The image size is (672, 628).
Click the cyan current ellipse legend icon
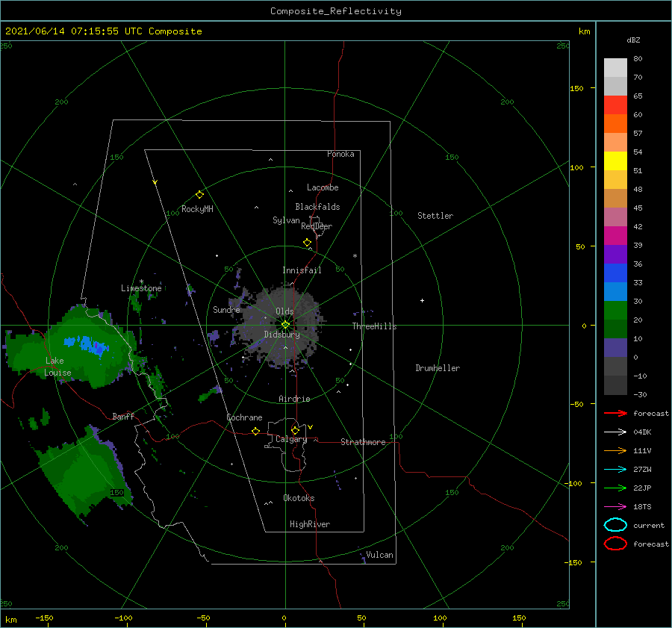[x=615, y=525]
